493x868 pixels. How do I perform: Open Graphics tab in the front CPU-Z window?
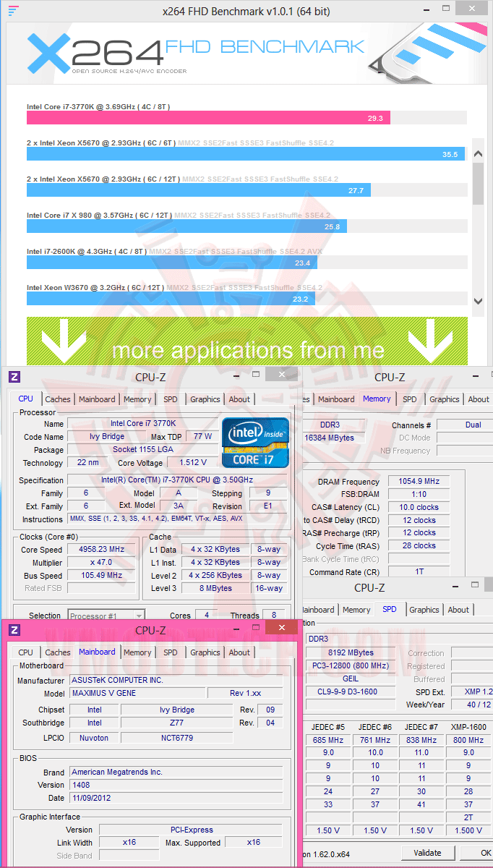click(205, 652)
